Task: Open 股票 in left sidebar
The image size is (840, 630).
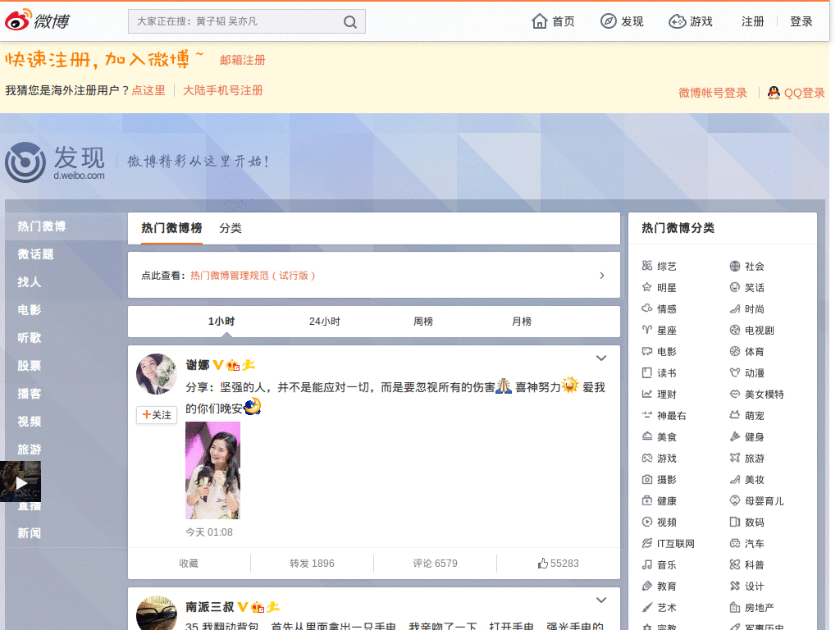Action: (29, 366)
